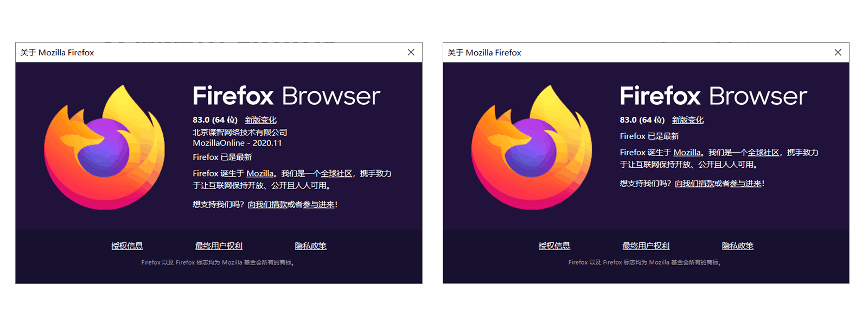Follow the Mozilla link in the right dialog

pyautogui.click(x=687, y=153)
